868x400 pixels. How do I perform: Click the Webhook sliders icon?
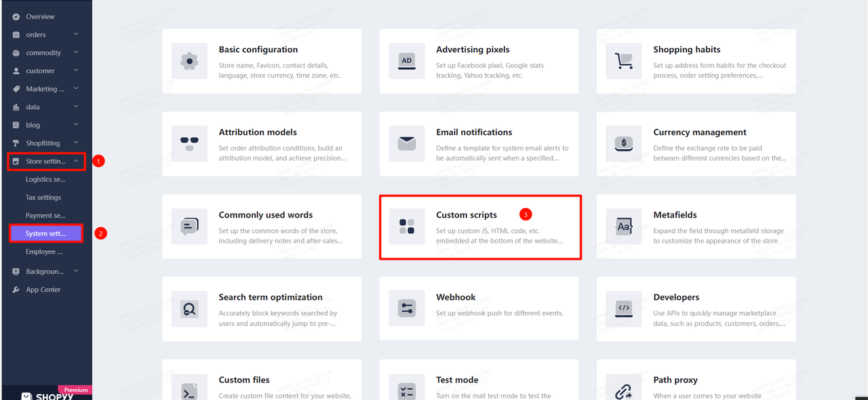click(406, 309)
